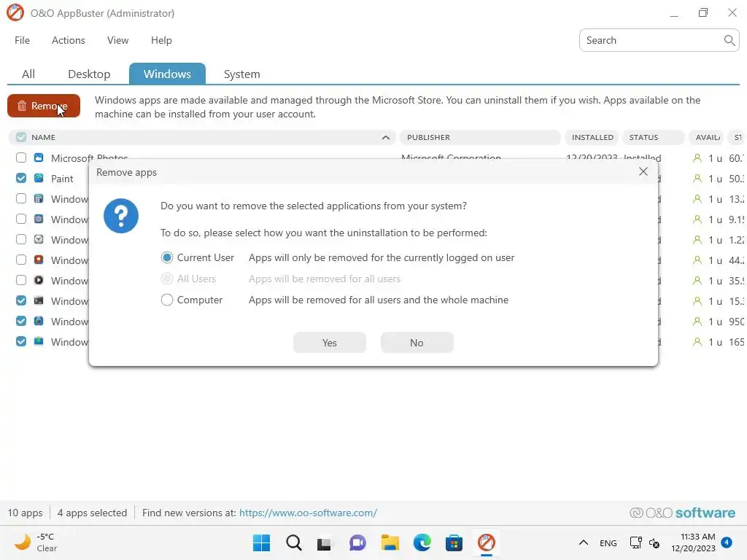This screenshot has height=560, width=747.
Task: Toggle the NAME column sort arrow
Action: tap(385, 138)
